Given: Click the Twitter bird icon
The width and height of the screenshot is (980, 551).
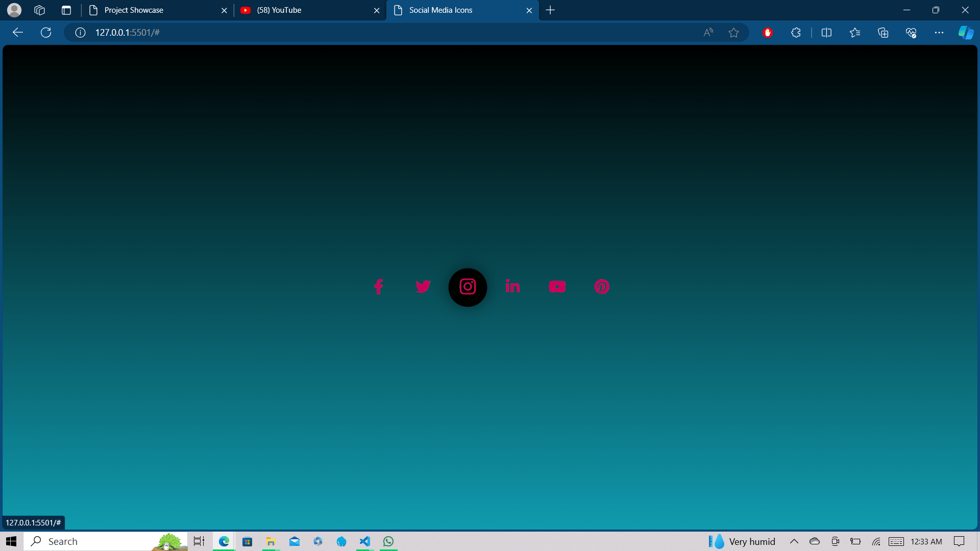Looking at the screenshot, I should [423, 287].
